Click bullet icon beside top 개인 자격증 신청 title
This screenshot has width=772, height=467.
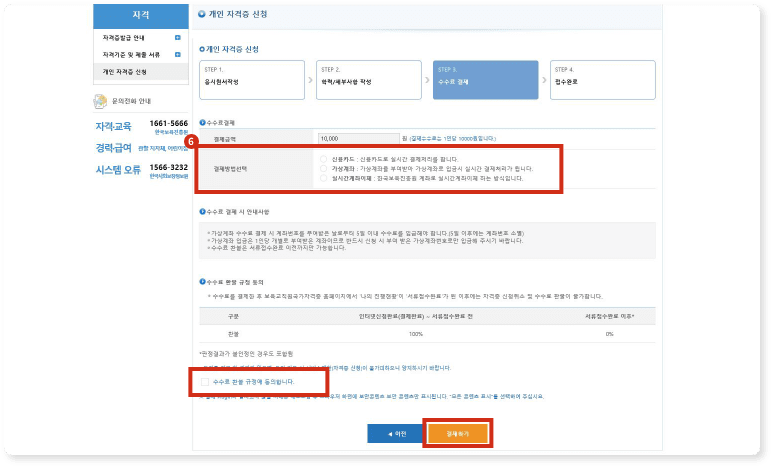[201, 14]
